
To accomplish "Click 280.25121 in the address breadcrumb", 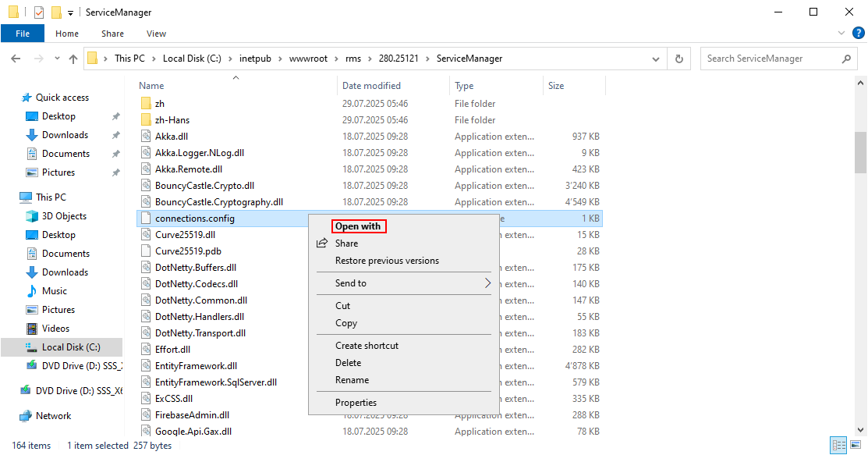I will tap(399, 59).
